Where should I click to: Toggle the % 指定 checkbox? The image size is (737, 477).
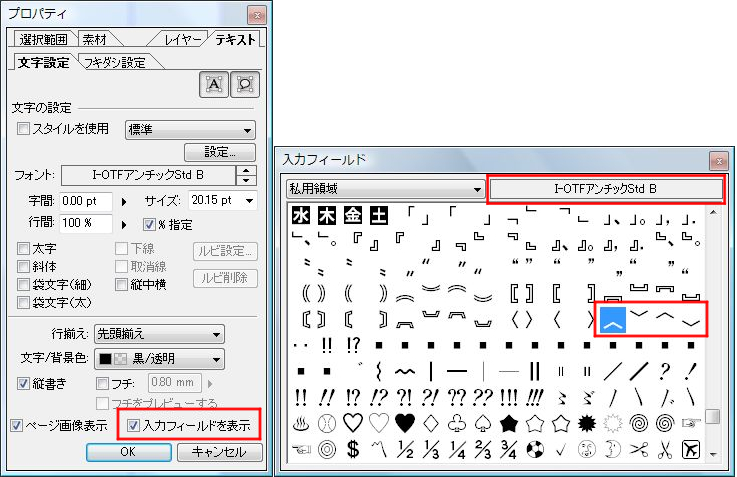(149, 224)
